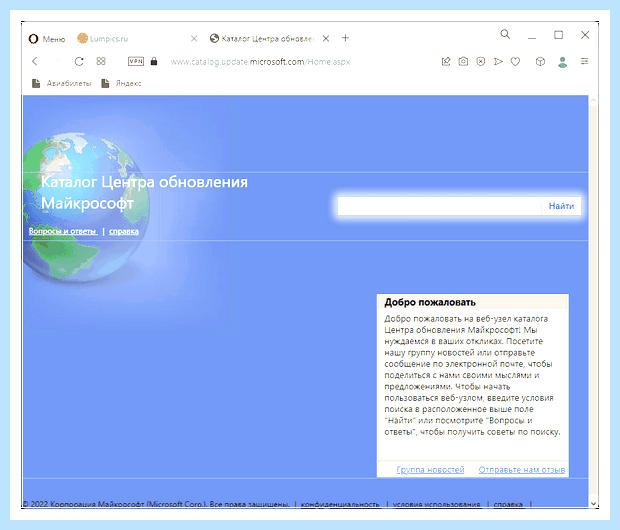The width and height of the screenshot is (620, 530).
Task: Open the Яндекс bookmark
Action: click(x=121, y=83)
